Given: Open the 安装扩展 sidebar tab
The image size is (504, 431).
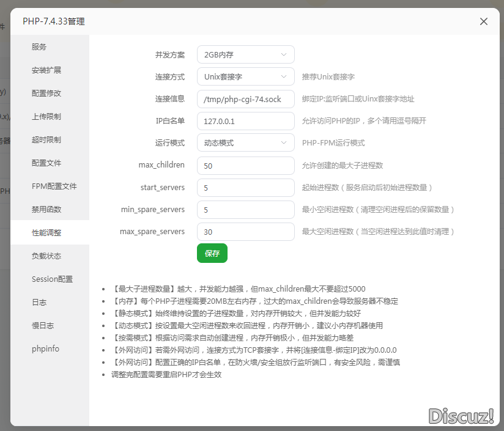Looking at the screenshot, I should tap(46, 70).
